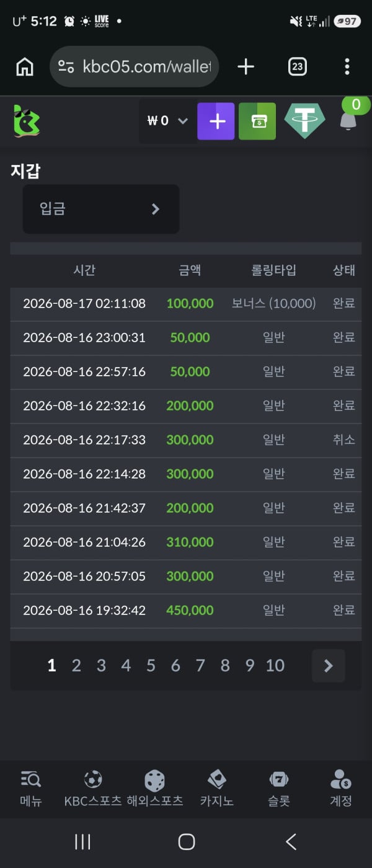Focus the kbc05.com address bar
The width and height of the screenshot is (372, 868).
pos(134,67)
